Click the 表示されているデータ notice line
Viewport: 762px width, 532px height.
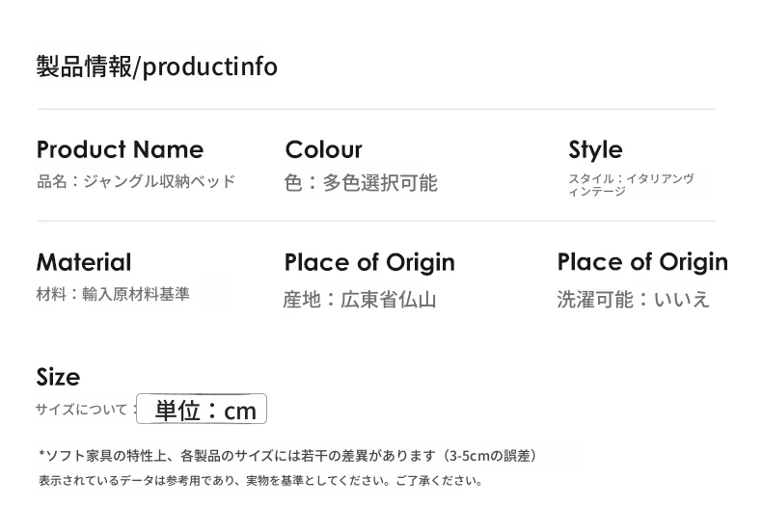[x=260, y=481]
